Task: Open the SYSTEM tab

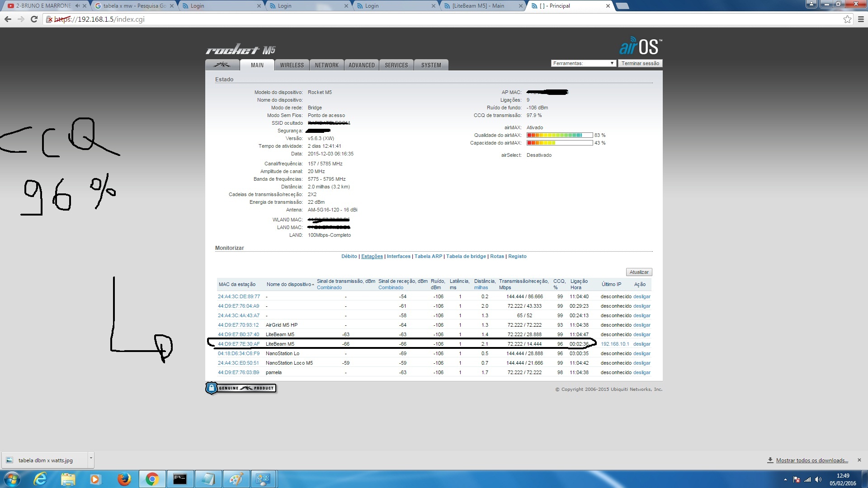Action: (431, 65)
